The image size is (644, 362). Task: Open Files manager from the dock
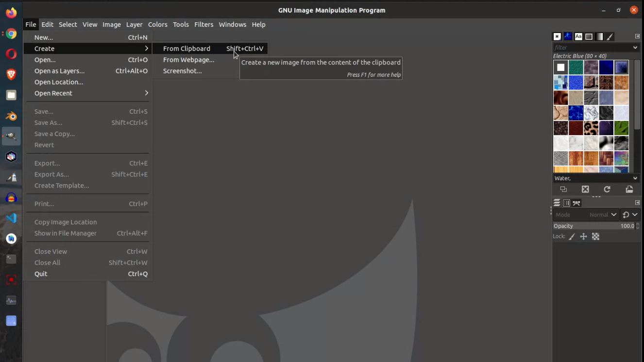tap(11, 95)
